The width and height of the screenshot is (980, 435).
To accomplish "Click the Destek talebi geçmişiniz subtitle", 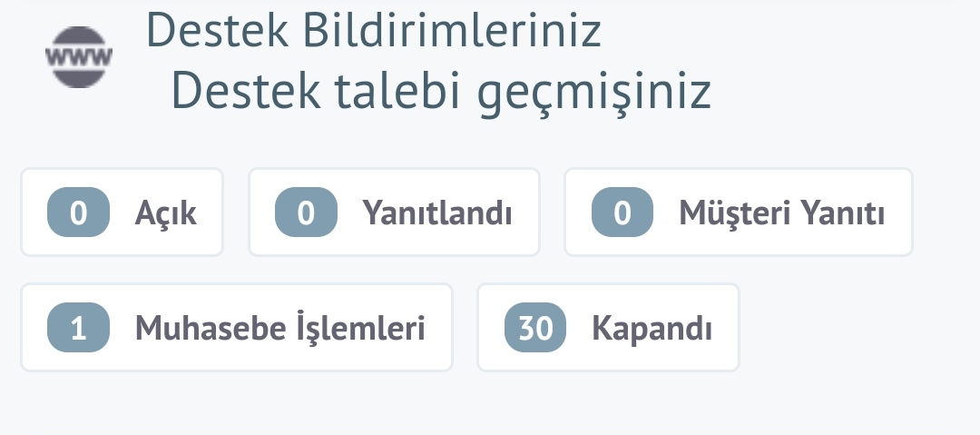I will coord(441,91).
